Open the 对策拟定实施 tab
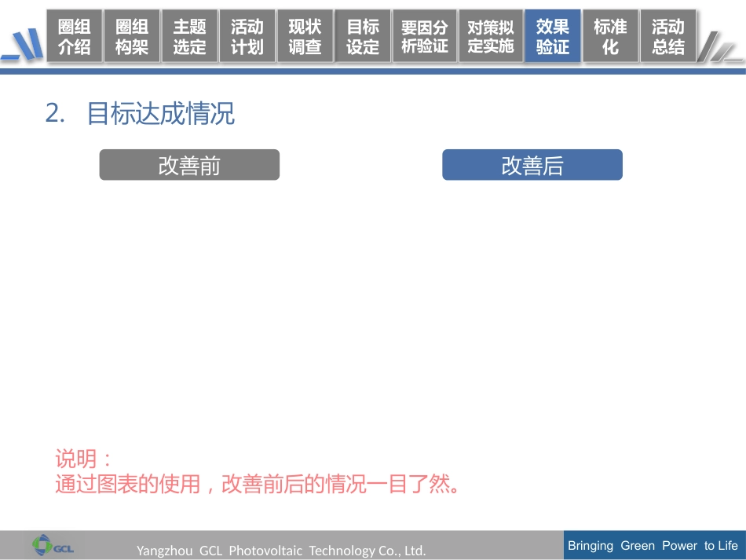 click(x=491, y=36)
